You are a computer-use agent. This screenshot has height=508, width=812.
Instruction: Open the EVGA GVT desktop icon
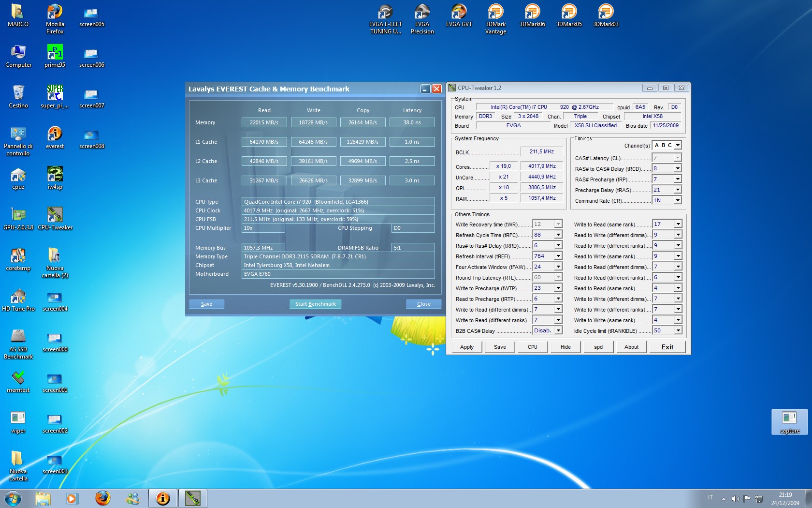[x=459, y=15]
